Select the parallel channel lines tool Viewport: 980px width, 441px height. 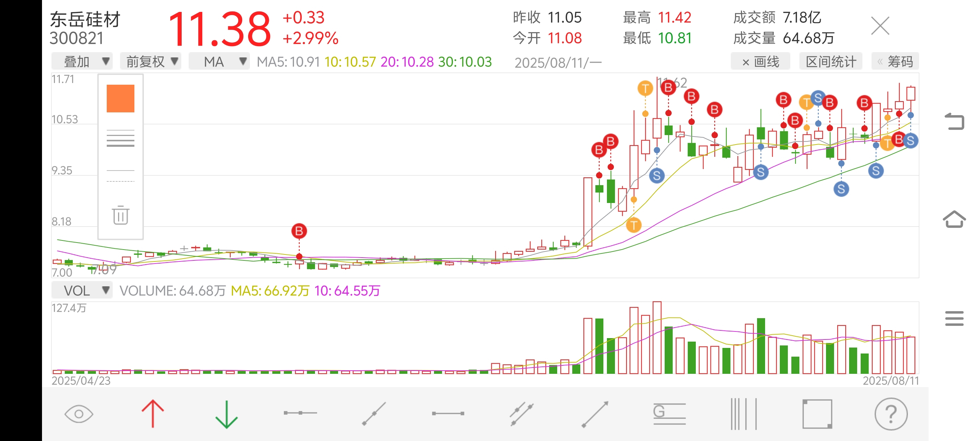521,414
